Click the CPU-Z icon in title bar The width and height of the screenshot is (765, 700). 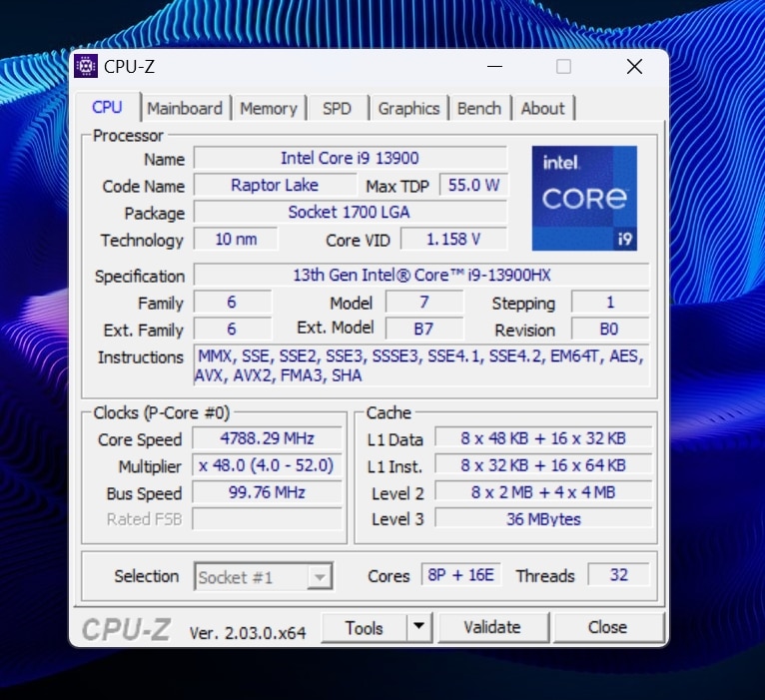(x=86, y=67)
